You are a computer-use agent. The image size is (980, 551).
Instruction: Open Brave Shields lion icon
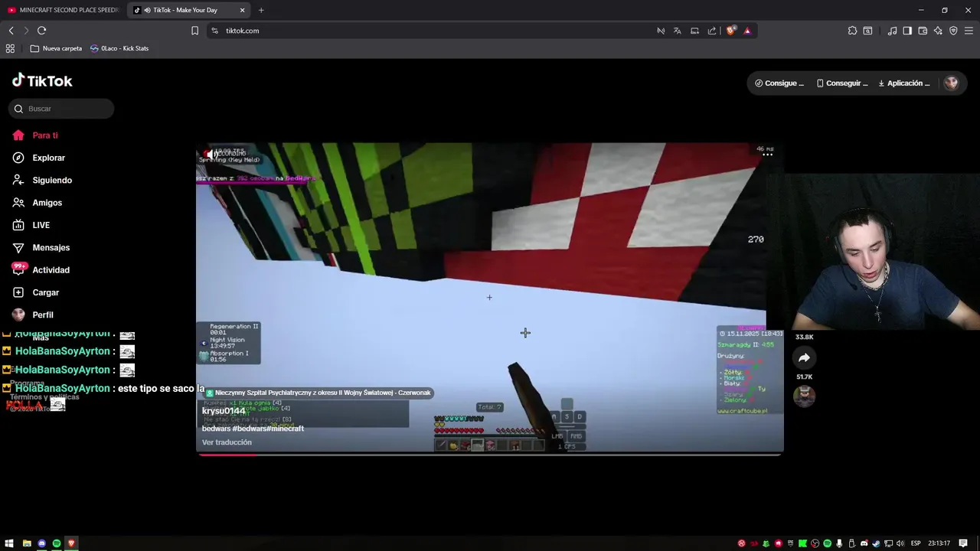point(731,31)
